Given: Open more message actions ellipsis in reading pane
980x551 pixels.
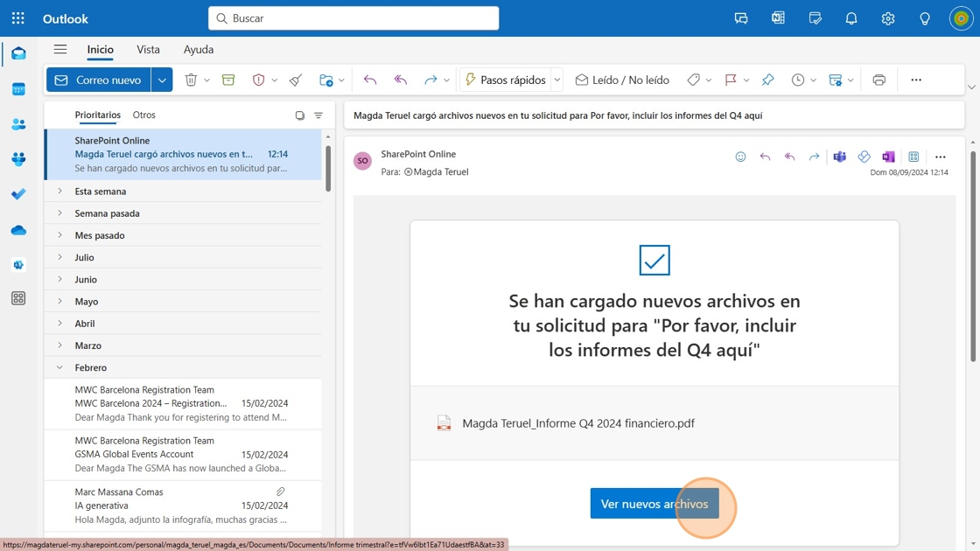Looking at the screenshot, I should 940,157.
